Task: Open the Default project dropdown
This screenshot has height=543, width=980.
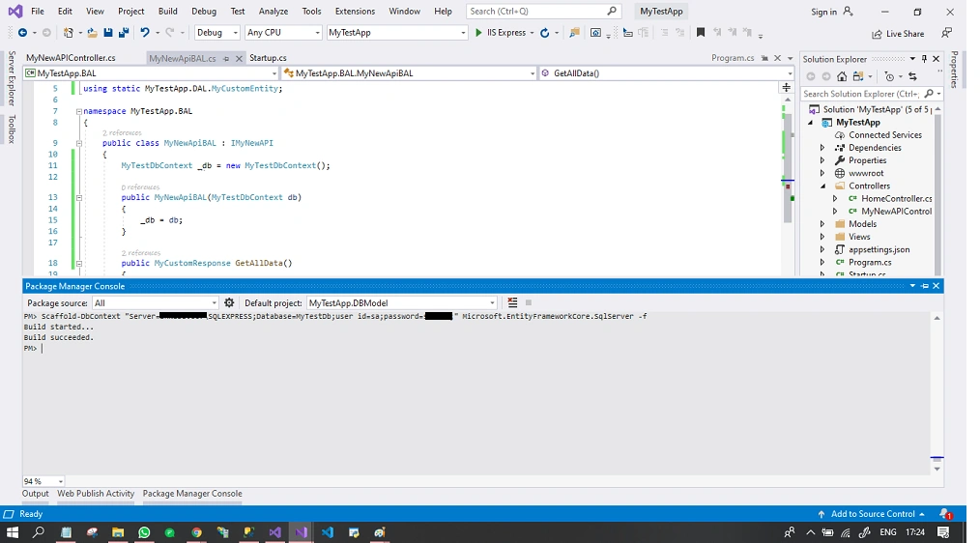Action: click(402, 303)
